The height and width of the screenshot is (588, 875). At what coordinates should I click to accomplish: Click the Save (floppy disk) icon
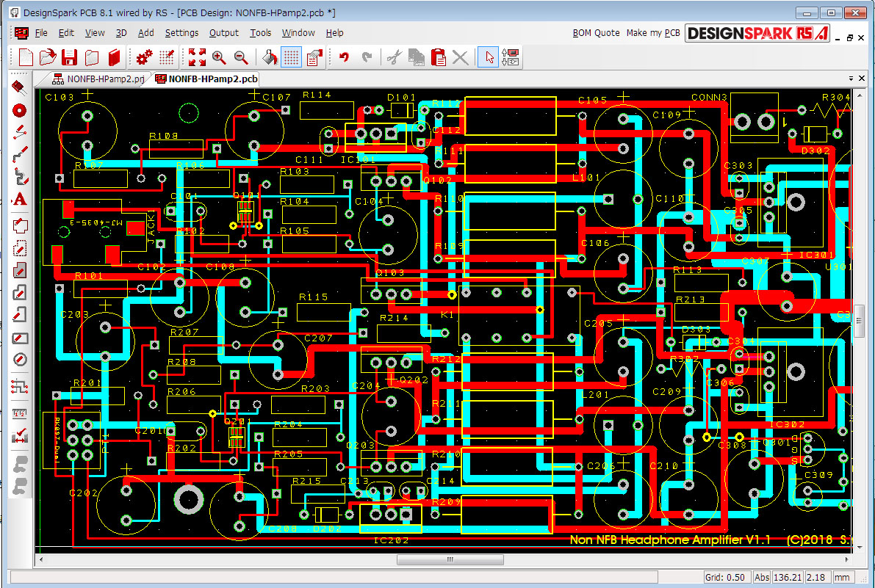(70, 57)
